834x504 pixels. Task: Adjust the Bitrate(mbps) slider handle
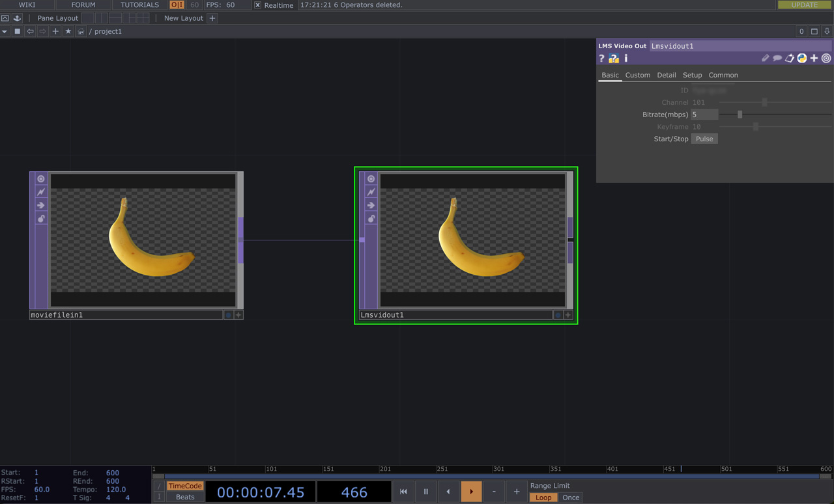point(740,115)
